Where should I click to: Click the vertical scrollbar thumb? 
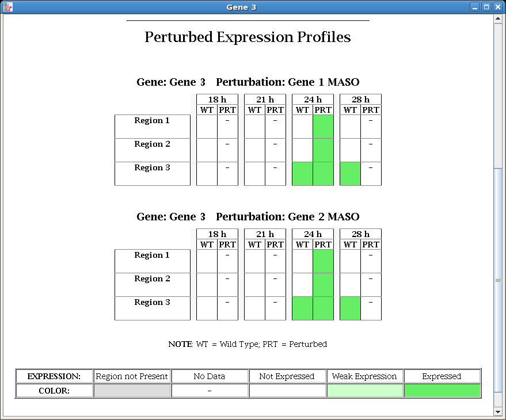[x=498, y=280]
